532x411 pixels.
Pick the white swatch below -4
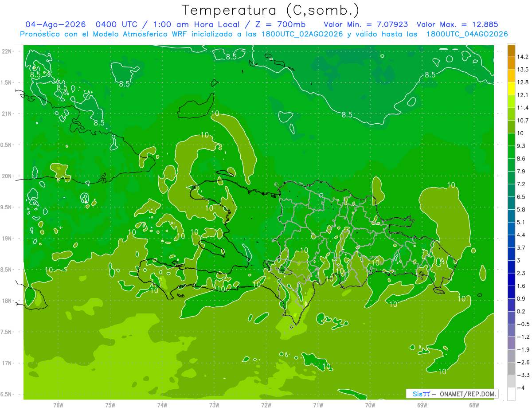pos(511,394)
